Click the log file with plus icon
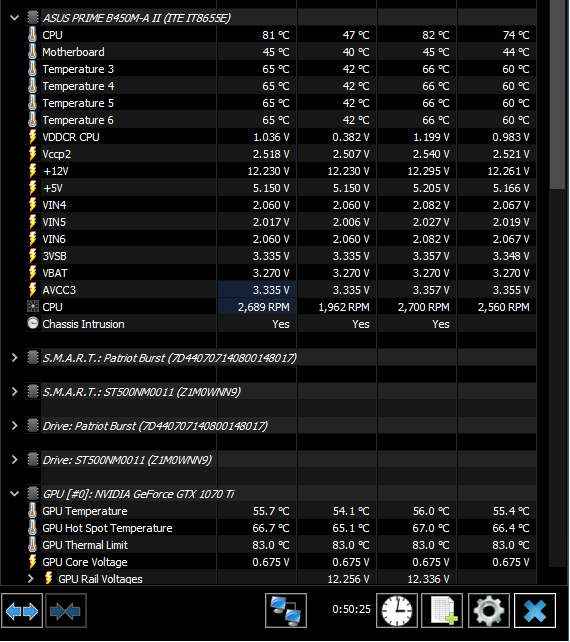The image size is (570, 642). pos(442,610)
